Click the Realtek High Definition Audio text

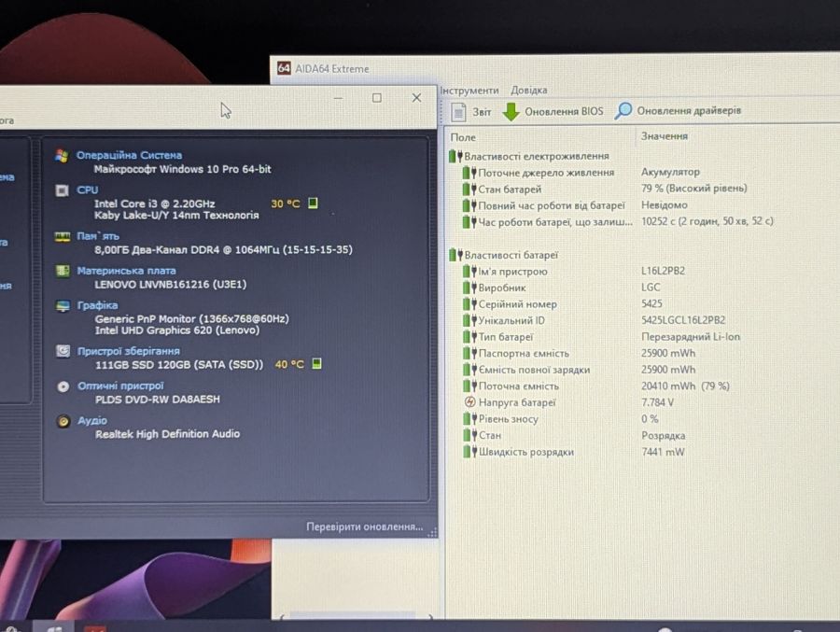(167, 434)
